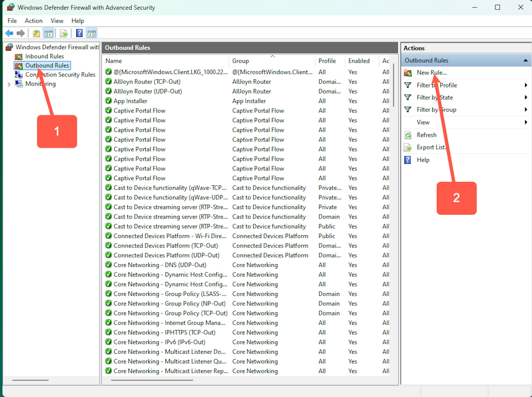Open the Filter by Group submenu
This screenshot has width=532, height=397.
point(436,110)
